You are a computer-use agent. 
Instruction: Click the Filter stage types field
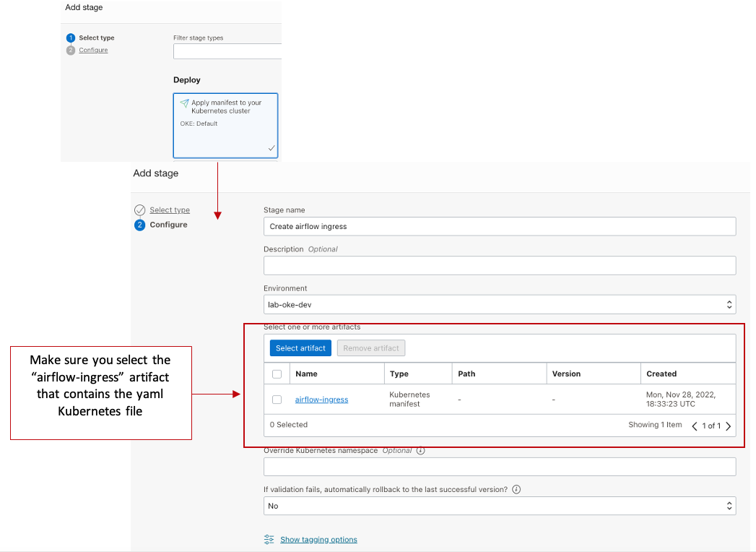click(227, 51)
